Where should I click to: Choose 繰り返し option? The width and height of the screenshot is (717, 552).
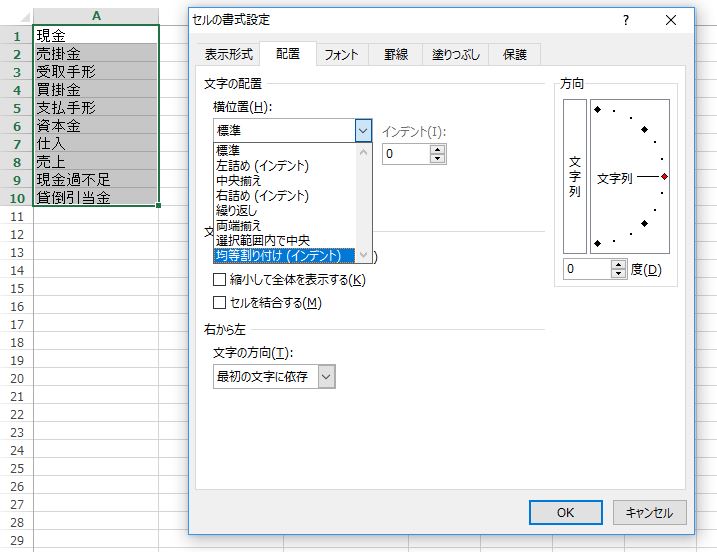click(x=284, y=210)
